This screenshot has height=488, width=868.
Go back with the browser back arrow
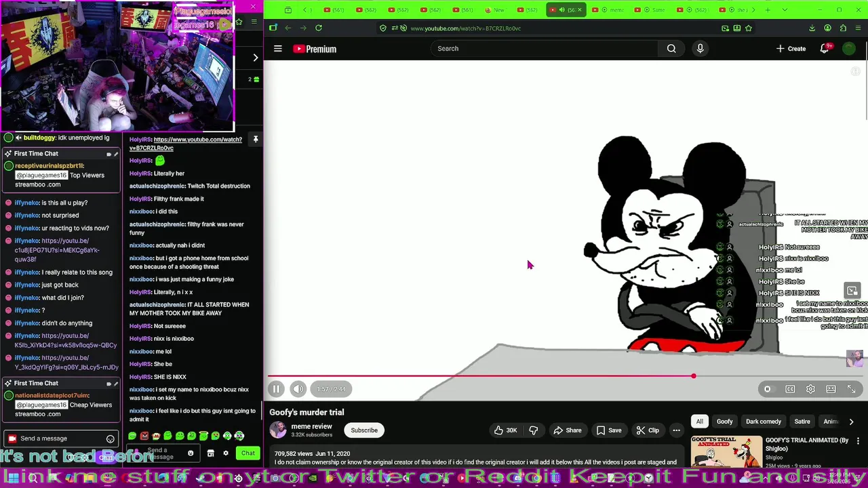point(288,28)
